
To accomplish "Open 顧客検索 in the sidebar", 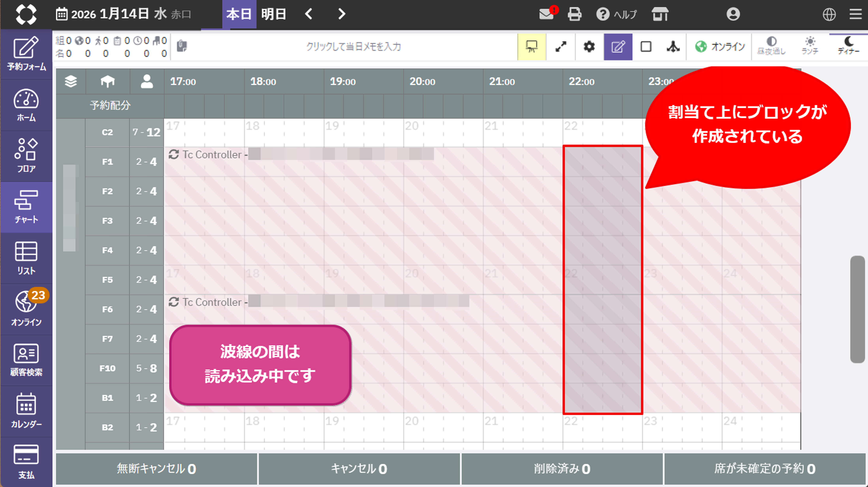I will pos(26,360).
